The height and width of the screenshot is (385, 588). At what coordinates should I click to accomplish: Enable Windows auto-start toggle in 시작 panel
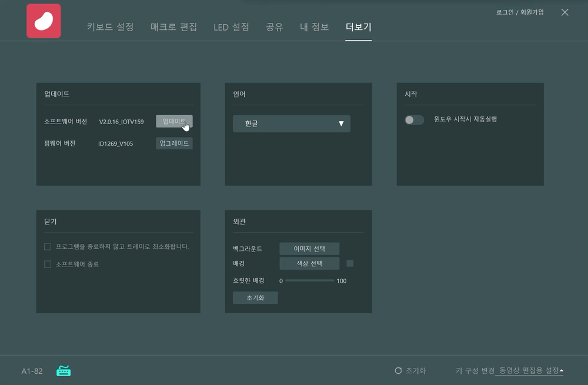point(414,119)
